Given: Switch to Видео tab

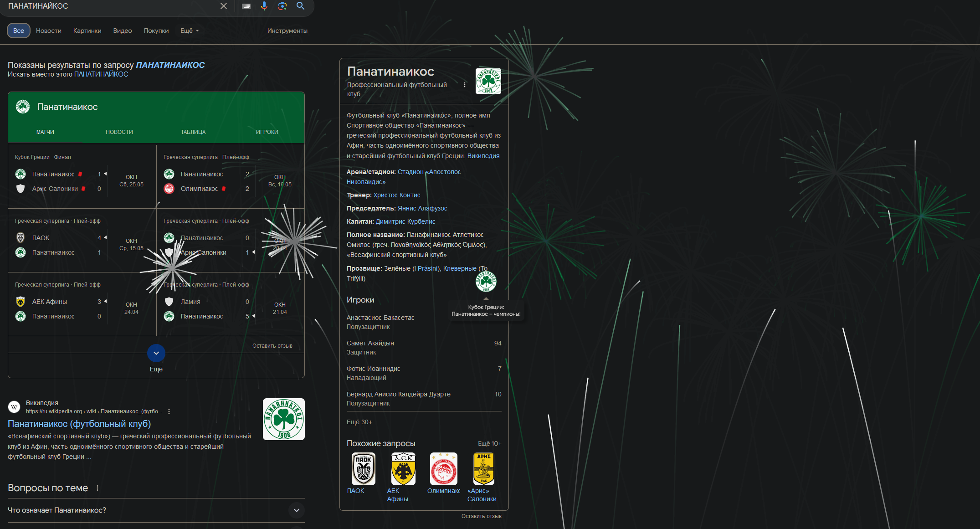Looking at the screenshot, I should (x=123, y=31).
